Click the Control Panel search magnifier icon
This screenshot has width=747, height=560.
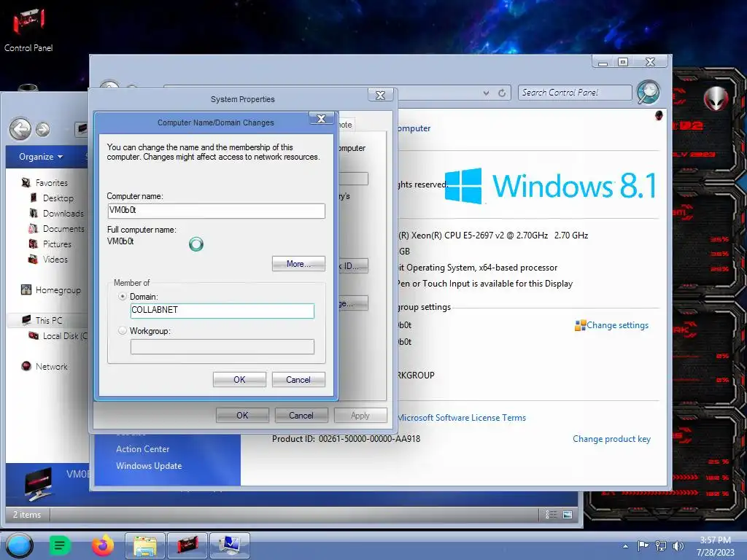pyautogui.click(x=649, y=92)
